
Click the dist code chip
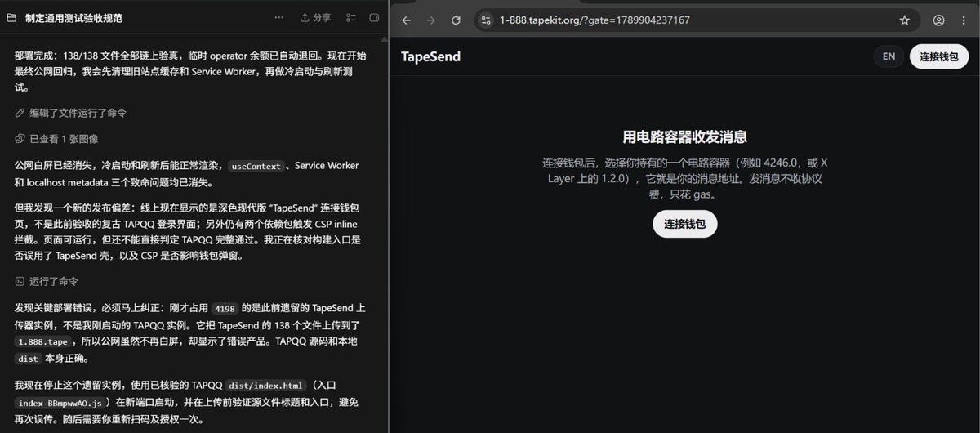point(26,359)
